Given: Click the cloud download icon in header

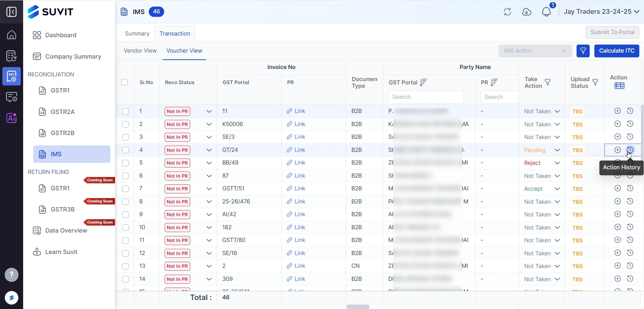Looking at the screenshot, I should coord(527,12).
